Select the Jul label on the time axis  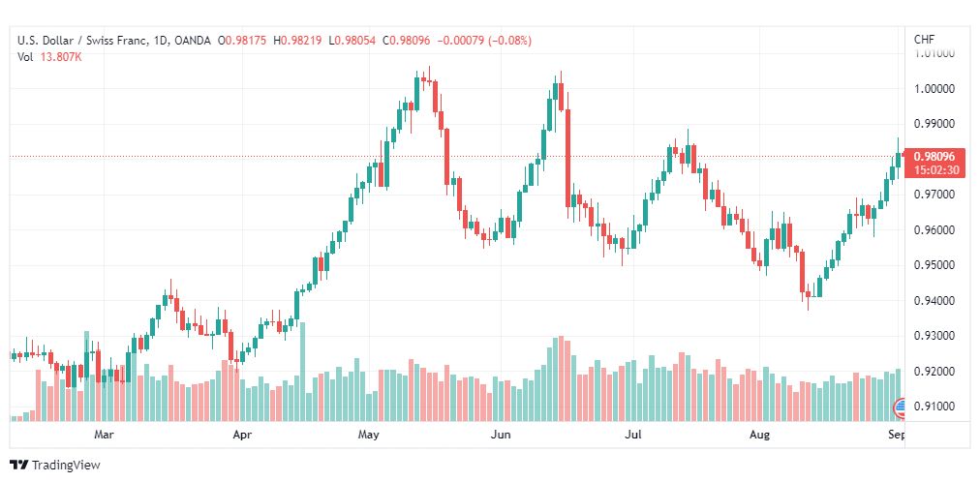[x=634, y=434]
